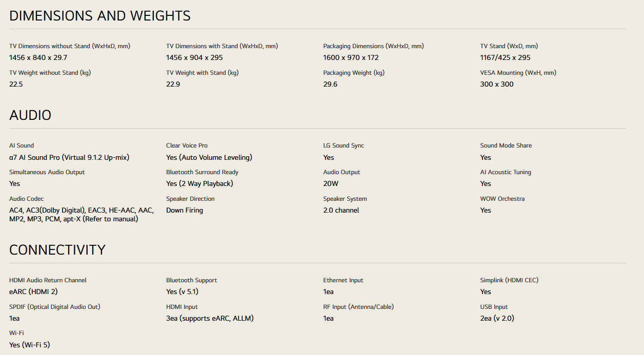Image resolution: width=644 pixels, height=355 pixels.
Task: Click the α7 AI Sound Pro value text
Action: [69, 157]
